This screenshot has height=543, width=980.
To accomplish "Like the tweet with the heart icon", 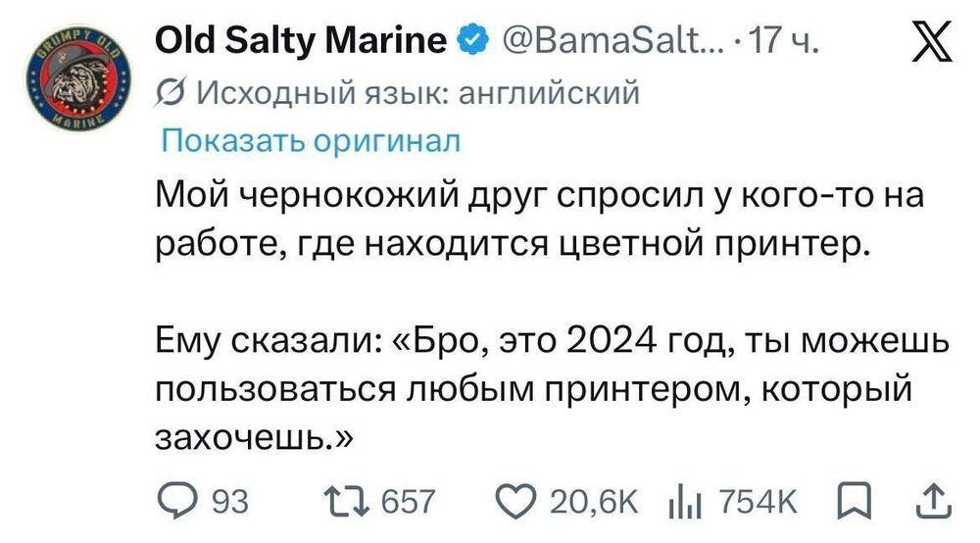I will [x=515, y=502].
